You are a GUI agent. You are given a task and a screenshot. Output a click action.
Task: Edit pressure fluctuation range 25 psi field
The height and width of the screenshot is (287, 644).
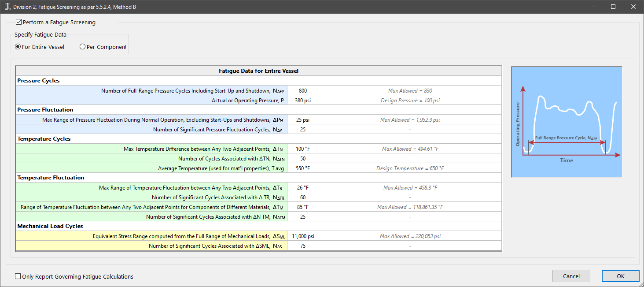[302, 119]
